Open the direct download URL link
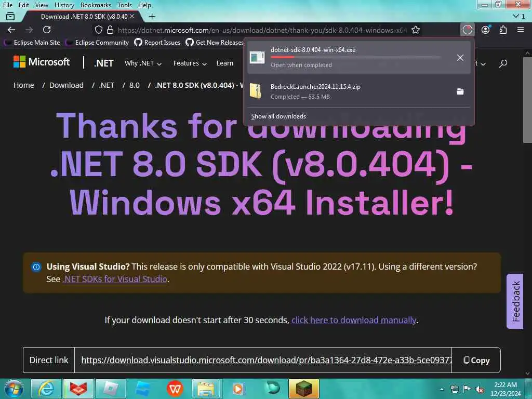 coord(267,360)
